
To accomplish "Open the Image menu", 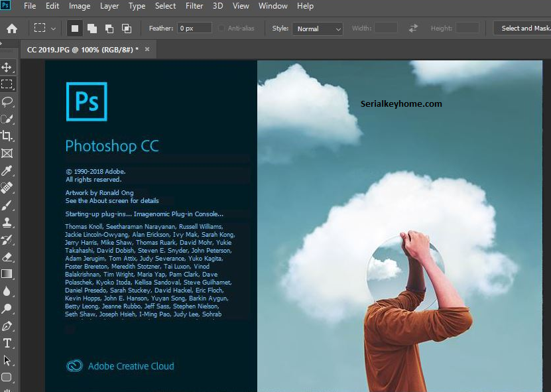I will pyautogui.click(x=80, y=6).
